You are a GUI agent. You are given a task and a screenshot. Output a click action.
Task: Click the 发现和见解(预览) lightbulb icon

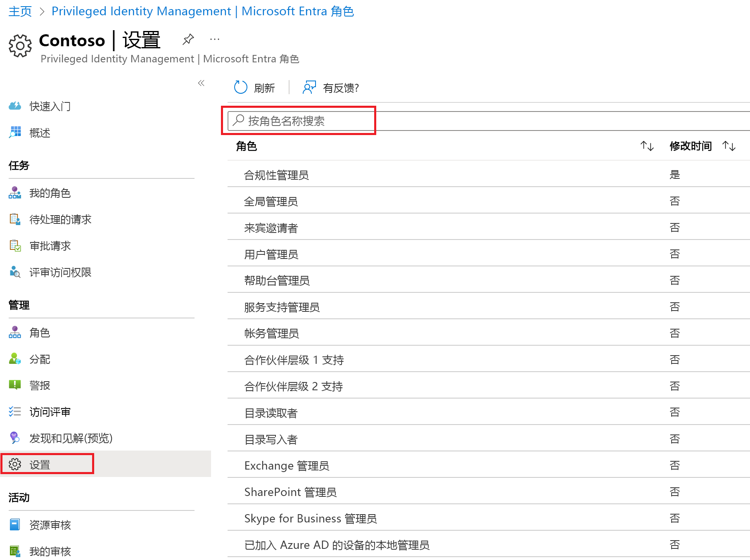coord(15,438)
